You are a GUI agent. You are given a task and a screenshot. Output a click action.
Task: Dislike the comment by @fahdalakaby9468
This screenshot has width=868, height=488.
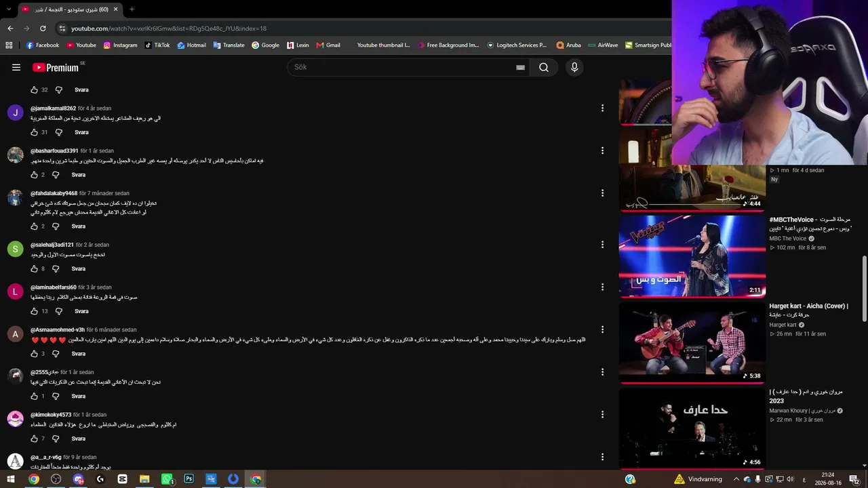(56, 226)
